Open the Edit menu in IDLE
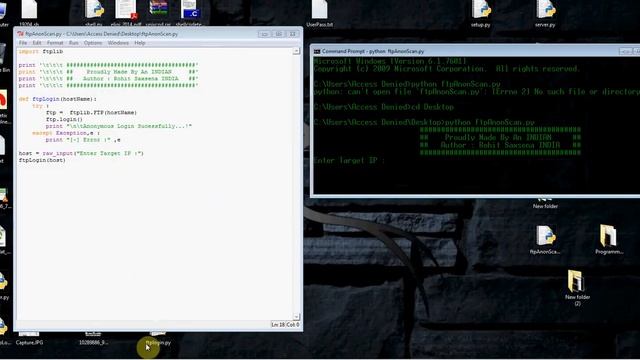This screenshot has width=640, height=360. [37, 43]
